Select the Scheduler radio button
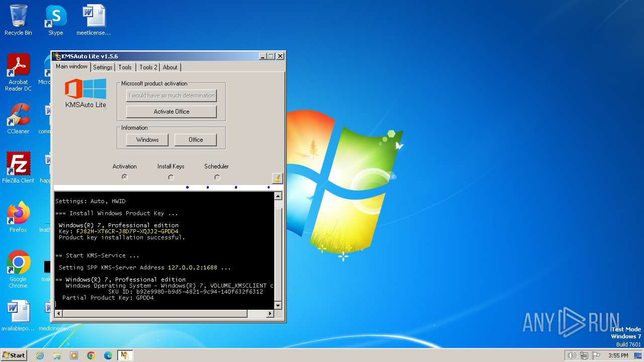Image resolution: width=644 pixels, height=362 pixels. (217, 177)
